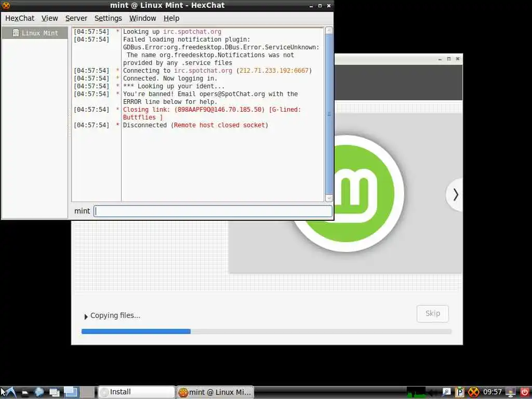Click the red power logout icon
Image resolution: width=532 pixels, height=399 pixels.
click(x=525, y=392)
